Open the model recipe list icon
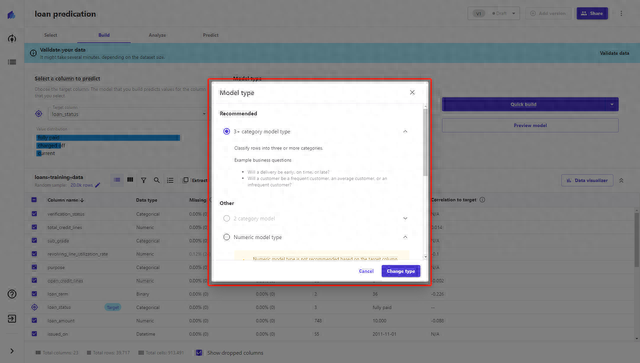The image size is (640, 363). click(x=170, y=180)
